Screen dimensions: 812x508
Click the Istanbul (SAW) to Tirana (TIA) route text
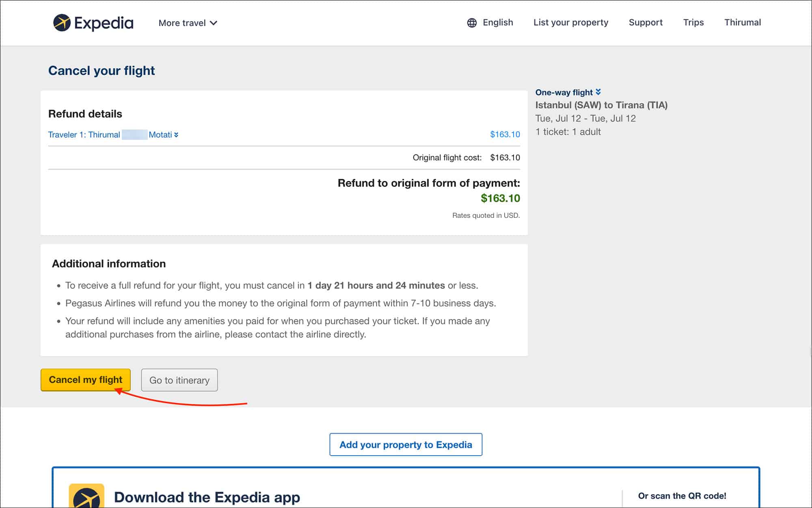601,105
